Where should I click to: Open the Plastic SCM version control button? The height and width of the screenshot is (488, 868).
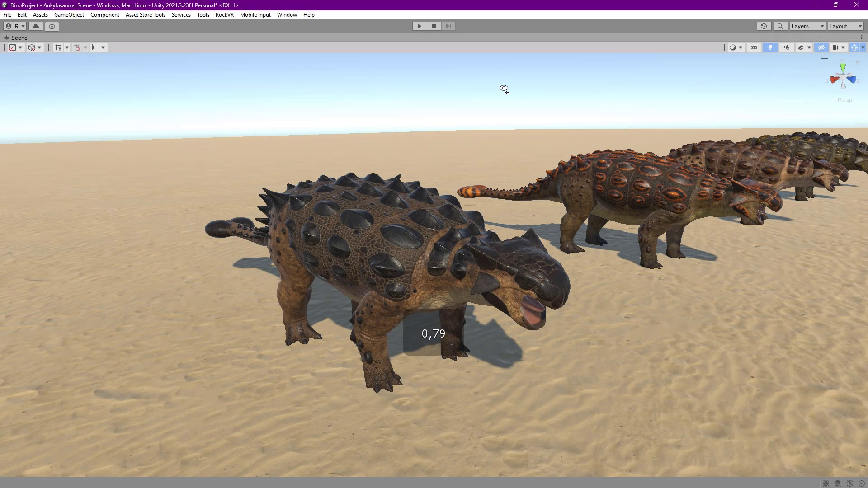click(x=52, y=26)
